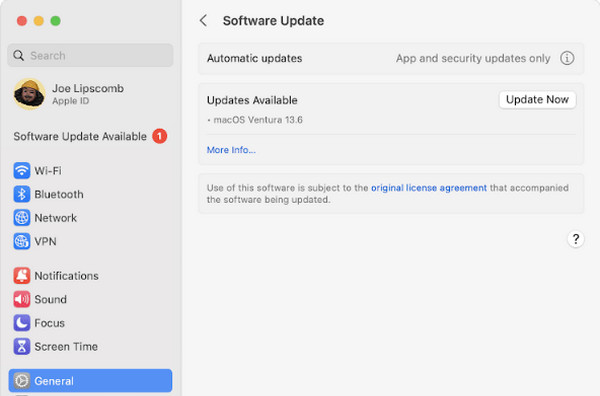The width and height of the screenshot is (600, 396).
Task: Click the Bluetooth icon in sidebar
Action: click(x=22, y=194)
